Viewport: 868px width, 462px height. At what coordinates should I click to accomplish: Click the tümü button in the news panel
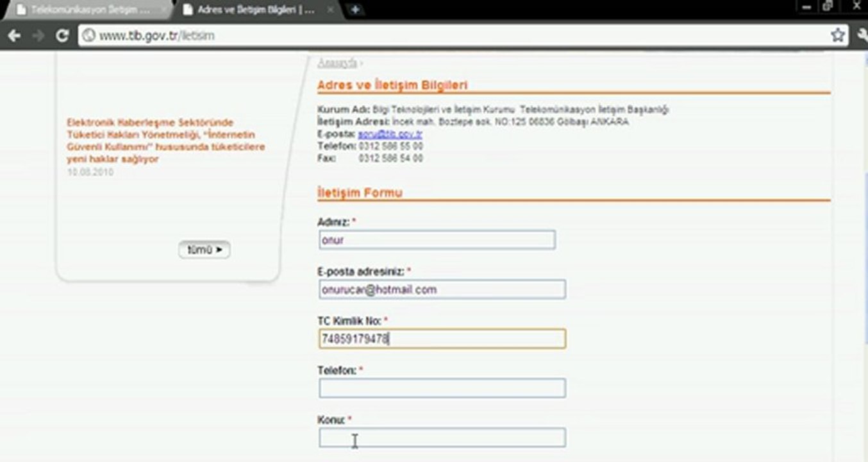(x=204, y=250)
